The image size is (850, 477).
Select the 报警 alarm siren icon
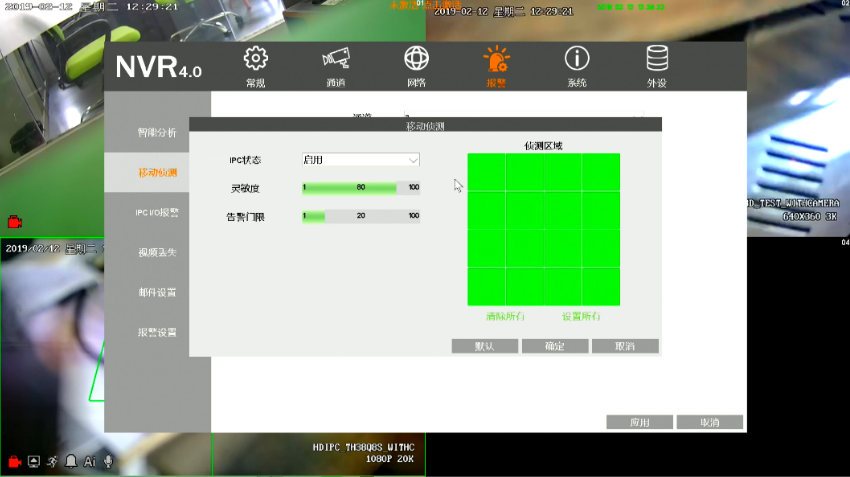click(x=497, y=59)
